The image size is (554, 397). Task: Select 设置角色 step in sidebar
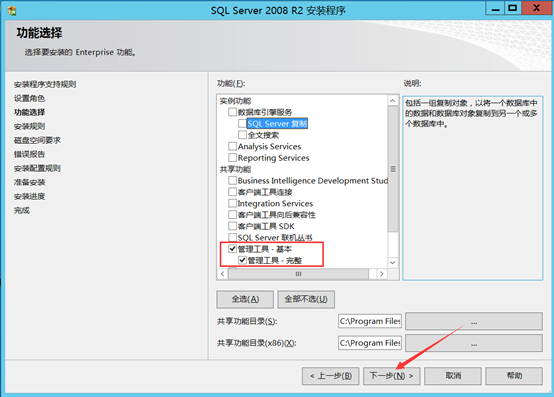click(x=29, y=98)
